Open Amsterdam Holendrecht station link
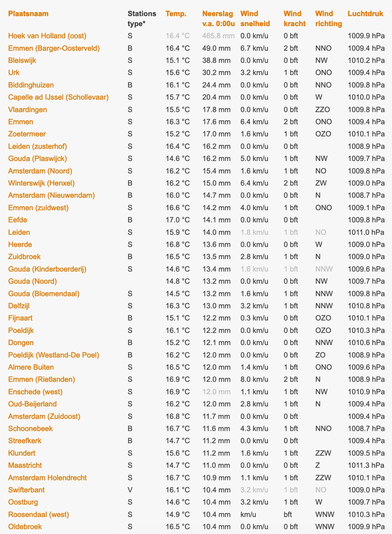Image resolution: width=392 pixels, height=534 pixels. (47, 478)
